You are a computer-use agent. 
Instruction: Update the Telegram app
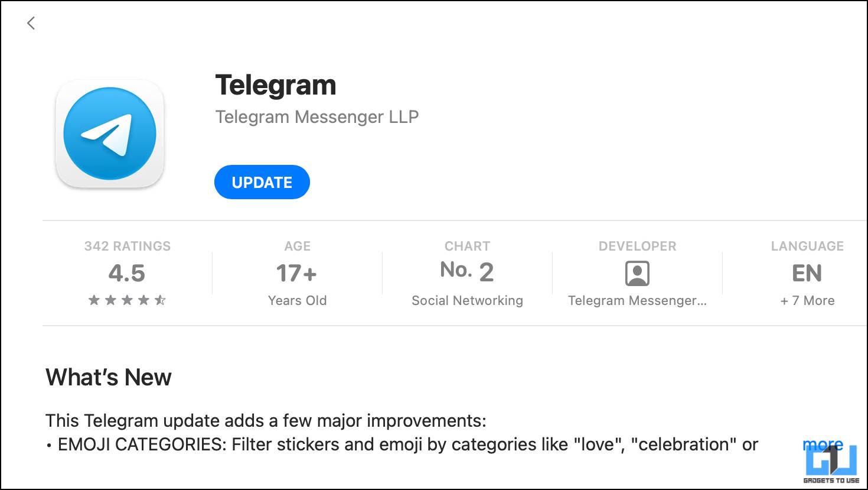pyautogui.click(x=262, y=182)
